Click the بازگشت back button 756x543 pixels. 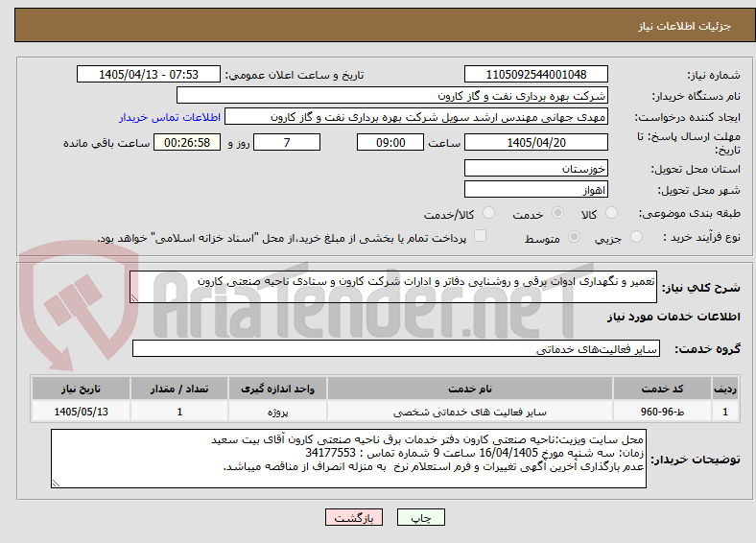[x=354, y=517]
